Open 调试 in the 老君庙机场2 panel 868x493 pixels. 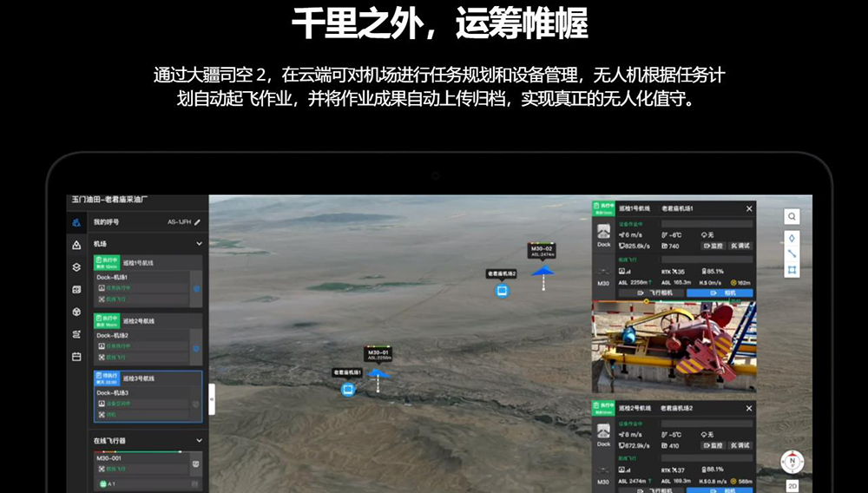[x=740, y=445]
